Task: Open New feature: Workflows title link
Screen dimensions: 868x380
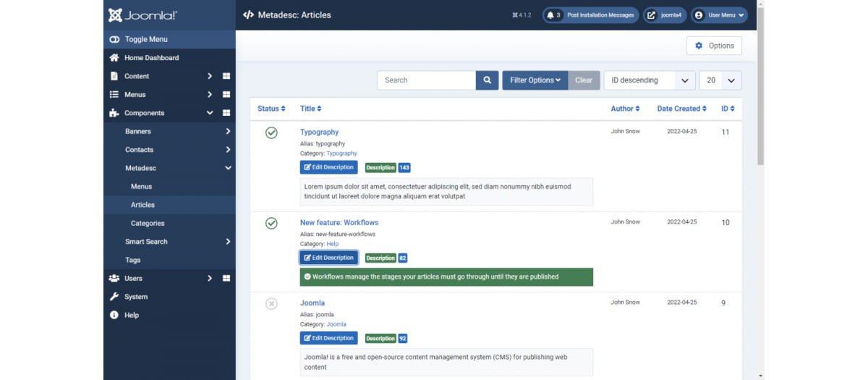Action: click(x=339, y=223)
